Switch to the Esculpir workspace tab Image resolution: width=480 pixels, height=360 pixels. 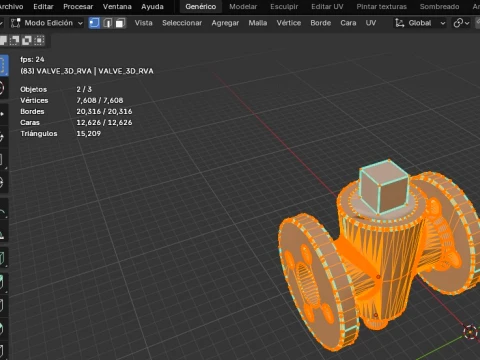point(284,7)
